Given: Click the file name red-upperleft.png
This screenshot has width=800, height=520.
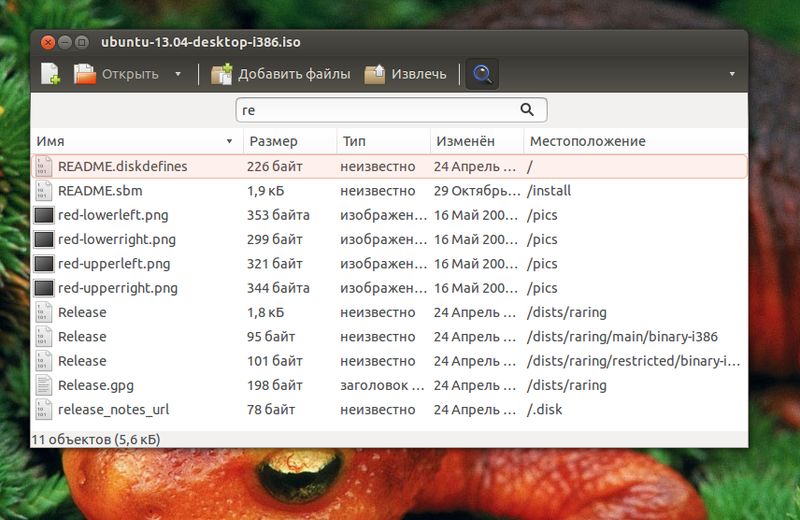Looking at the screenshot, I should [x=114, y=264].
